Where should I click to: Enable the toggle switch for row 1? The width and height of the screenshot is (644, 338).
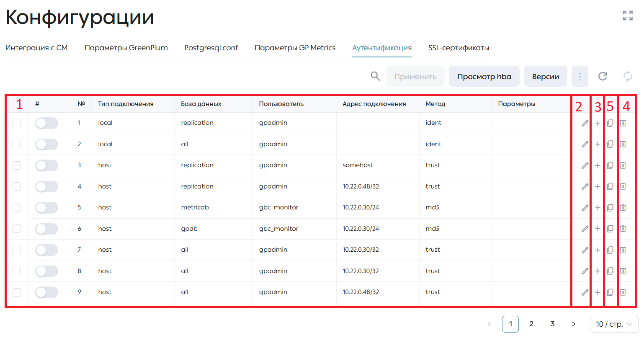(46, 123)
